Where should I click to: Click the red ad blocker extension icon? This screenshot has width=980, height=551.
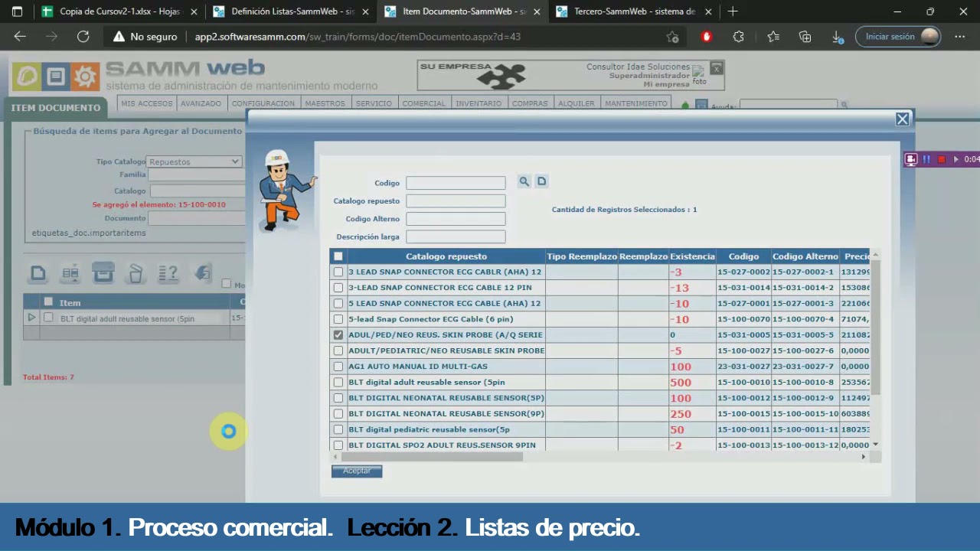tap(706, 36)
